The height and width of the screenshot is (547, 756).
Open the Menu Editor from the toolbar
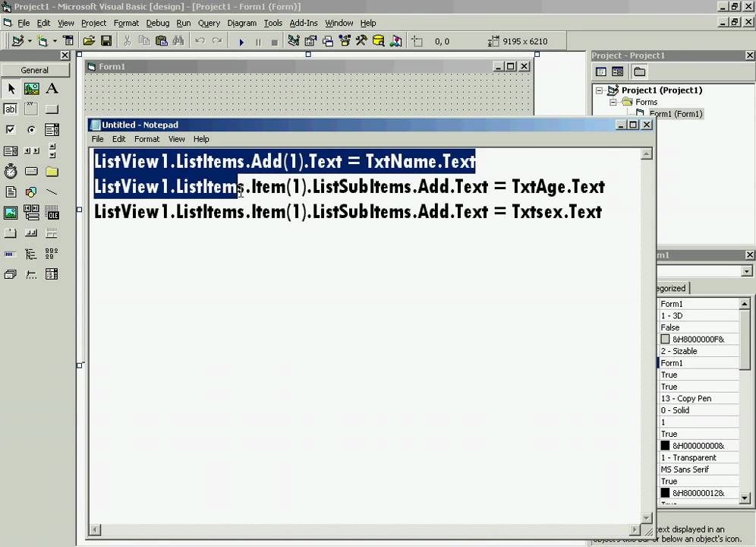[68, 41]
